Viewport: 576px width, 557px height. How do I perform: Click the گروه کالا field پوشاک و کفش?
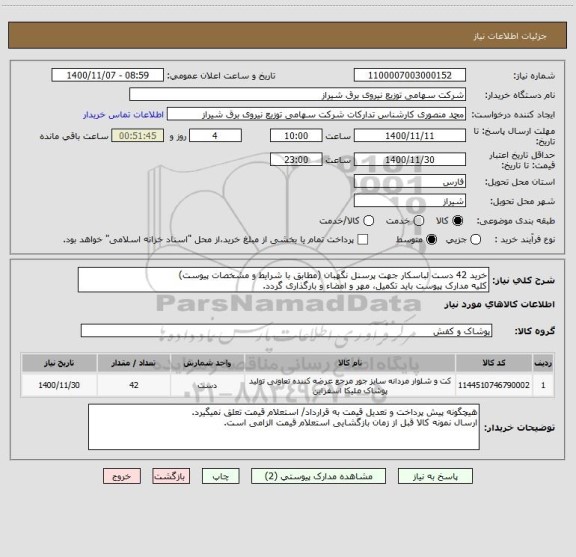[x=287, y=331]
